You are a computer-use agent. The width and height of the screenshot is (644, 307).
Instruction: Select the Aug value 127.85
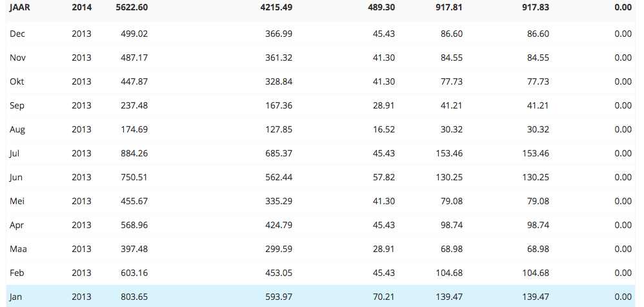coord(279,129)
